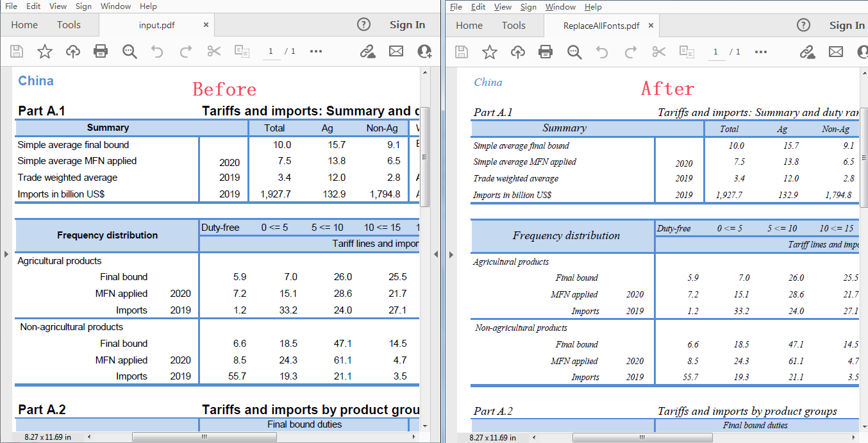Click Home in the left window
Image resolution: width=868 pixels, height=443 pixels.
point(24,25)
